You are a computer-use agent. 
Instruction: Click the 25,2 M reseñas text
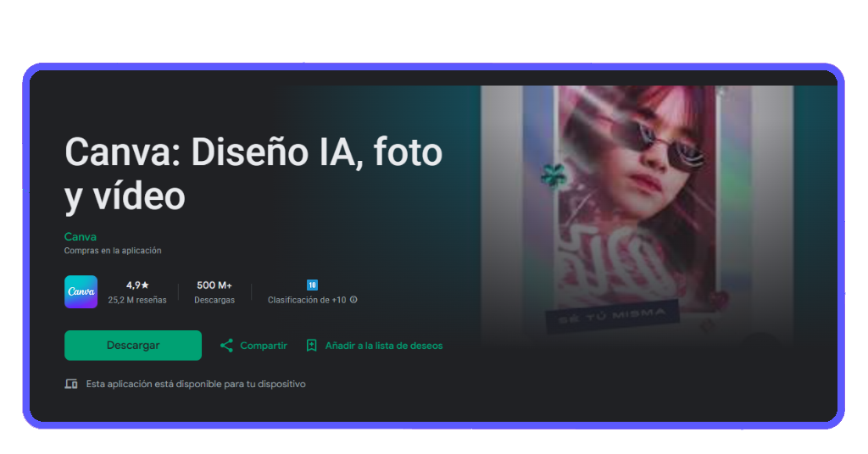point(137,300)
